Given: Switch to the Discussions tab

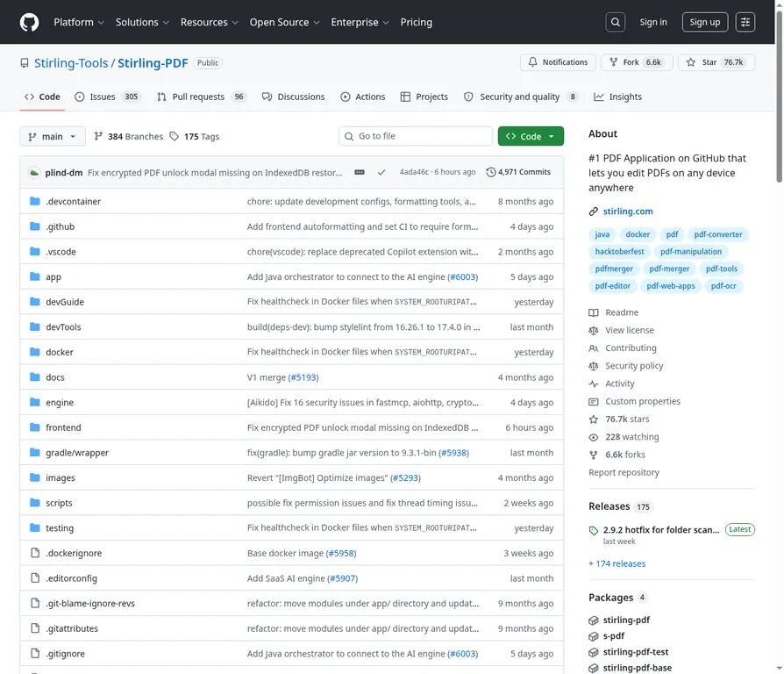Looking at the screenshot, I should tap(294, 97).
